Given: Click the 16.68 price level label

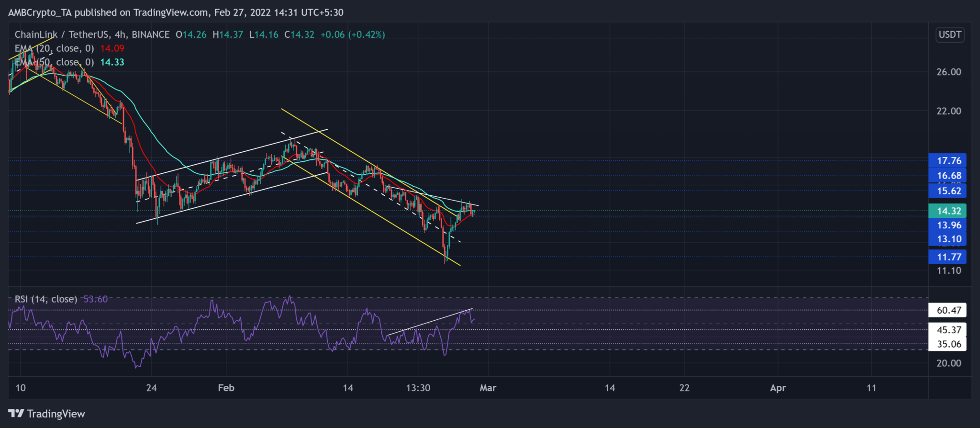Looking at the screenshot, I should pyautogui.click(x=947, y=176).
